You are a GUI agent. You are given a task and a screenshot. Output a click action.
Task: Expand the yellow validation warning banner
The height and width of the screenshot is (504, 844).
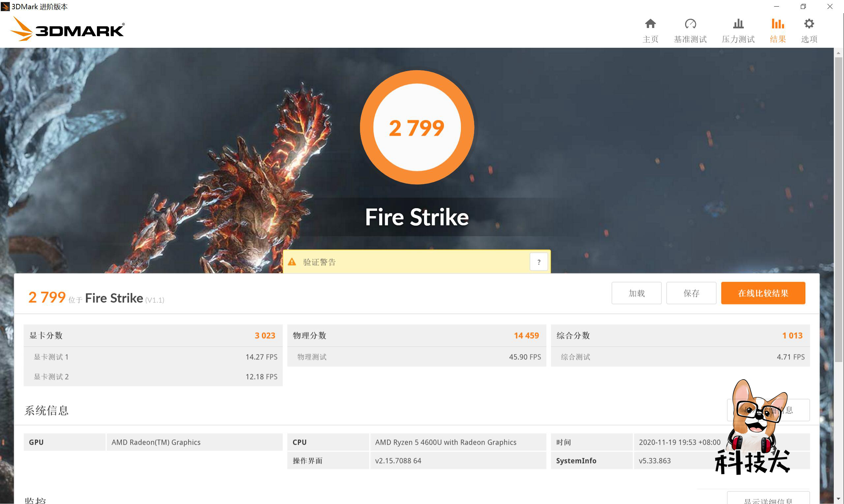point(408,262)
